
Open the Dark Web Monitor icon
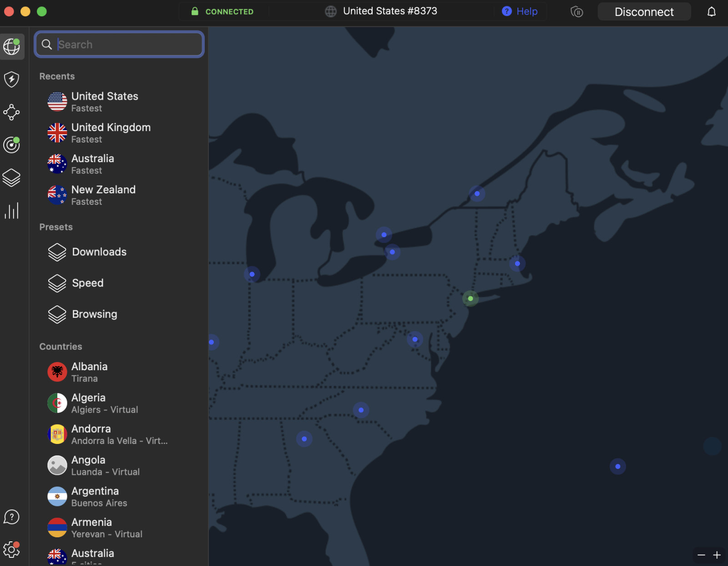[12, 145]
